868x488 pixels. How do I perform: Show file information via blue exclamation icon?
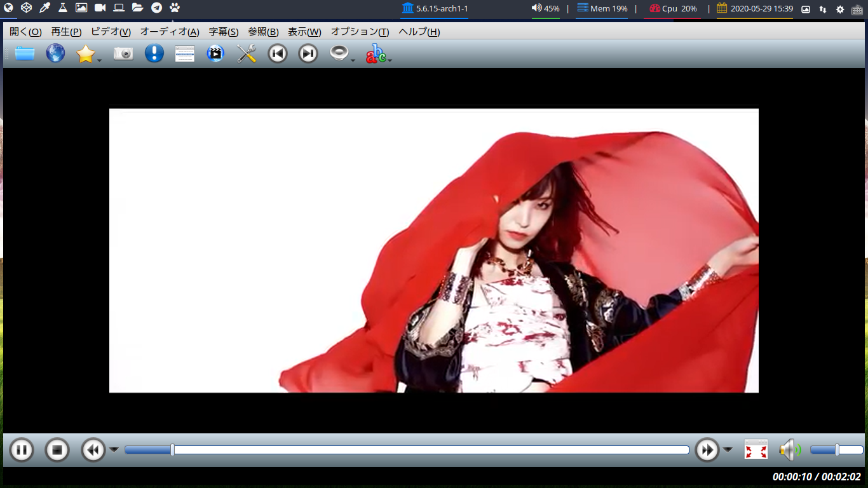click(x=154, y=53)
